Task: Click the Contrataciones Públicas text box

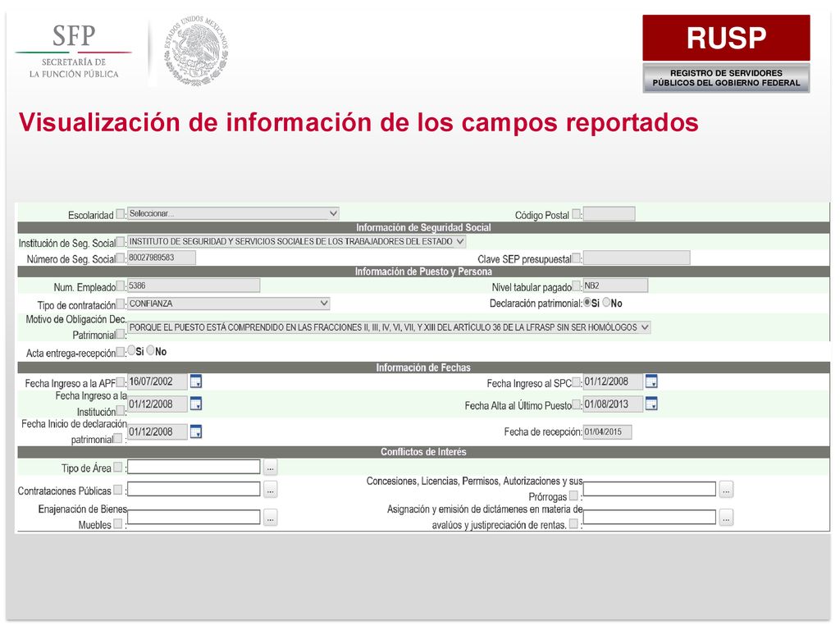Action: pos(194,489)
